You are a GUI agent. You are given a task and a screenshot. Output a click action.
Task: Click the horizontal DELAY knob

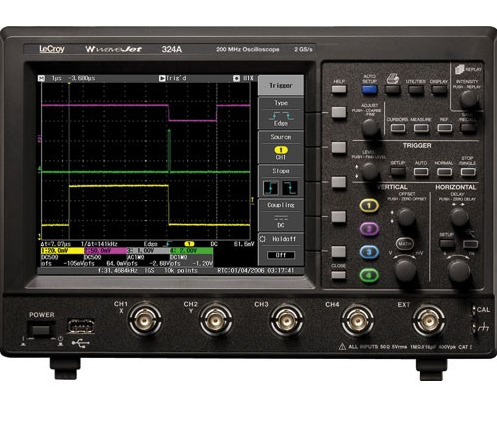pos(459,217)
